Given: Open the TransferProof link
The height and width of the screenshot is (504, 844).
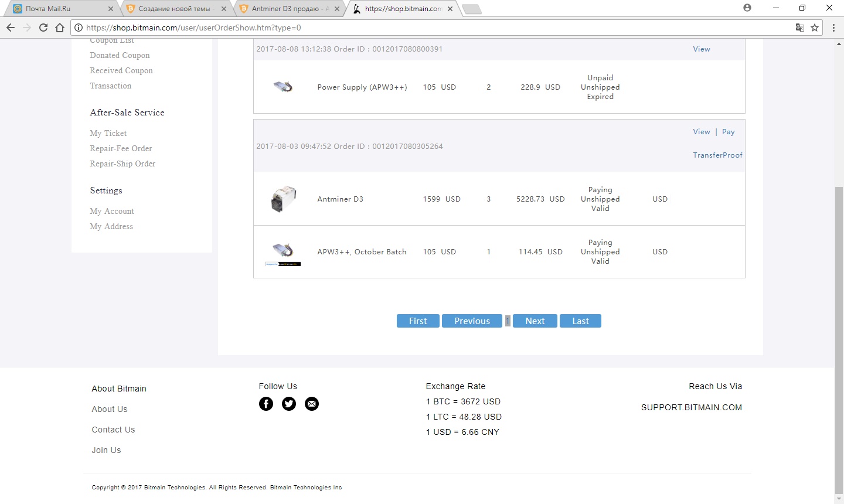Looking at the screenshot, I should (x=717, y=155).
